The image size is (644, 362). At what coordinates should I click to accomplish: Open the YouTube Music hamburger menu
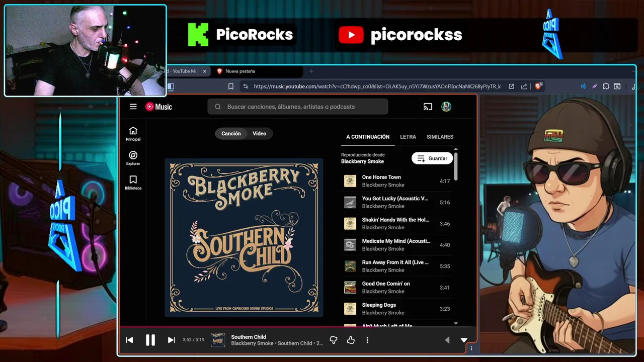pos(133,107)
